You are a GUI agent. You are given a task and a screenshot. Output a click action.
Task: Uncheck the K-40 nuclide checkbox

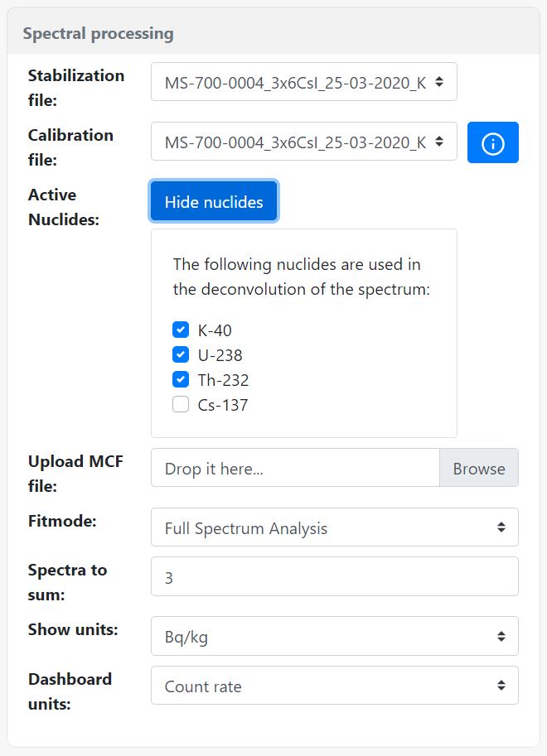coord(181,330)
